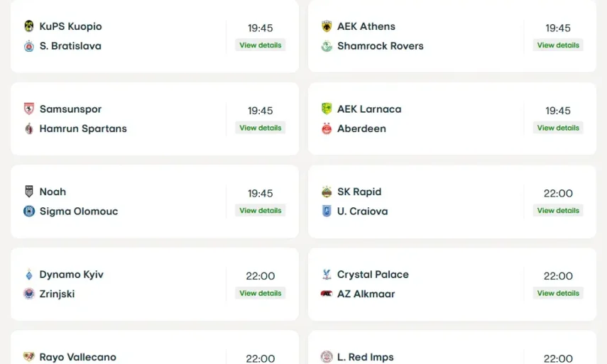View details for Noah vs Sigma Olomouc

point(261,211)
